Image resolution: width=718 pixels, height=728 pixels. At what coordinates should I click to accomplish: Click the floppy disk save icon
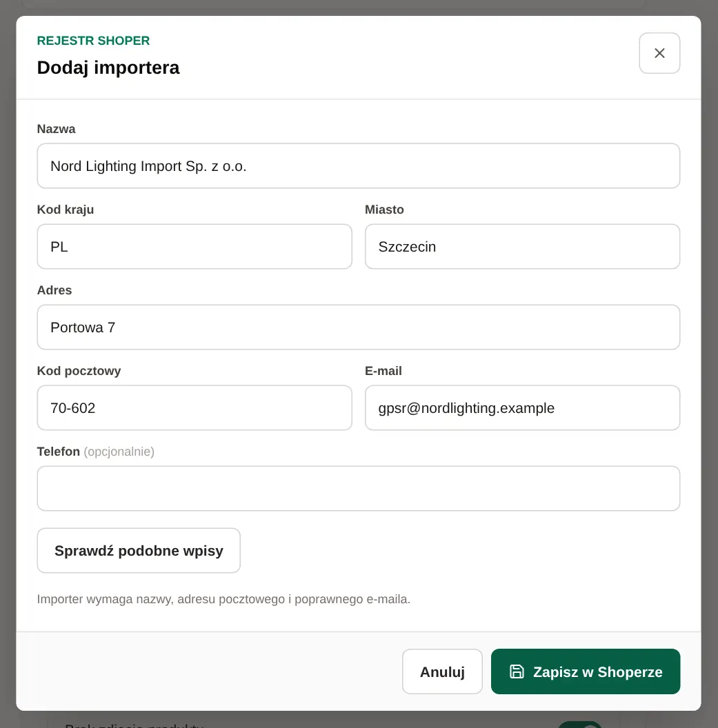tap(517, 671)
